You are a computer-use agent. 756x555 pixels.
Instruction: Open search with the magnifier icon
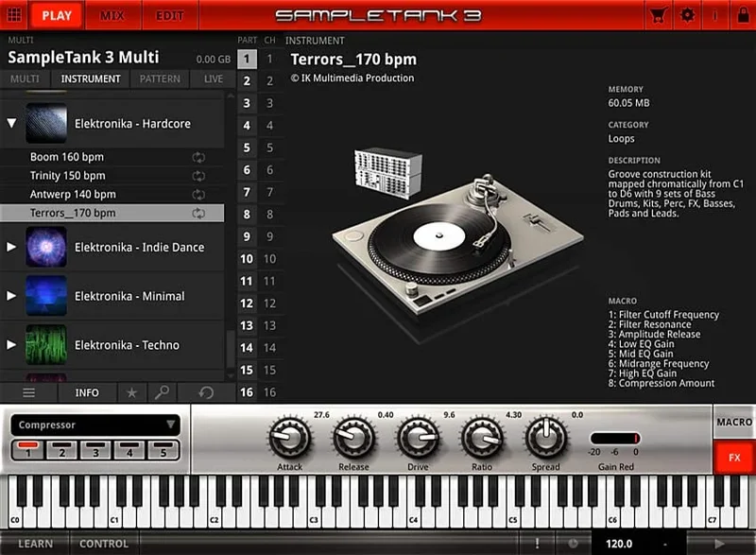pyautogui.click(x=162, y=392)
